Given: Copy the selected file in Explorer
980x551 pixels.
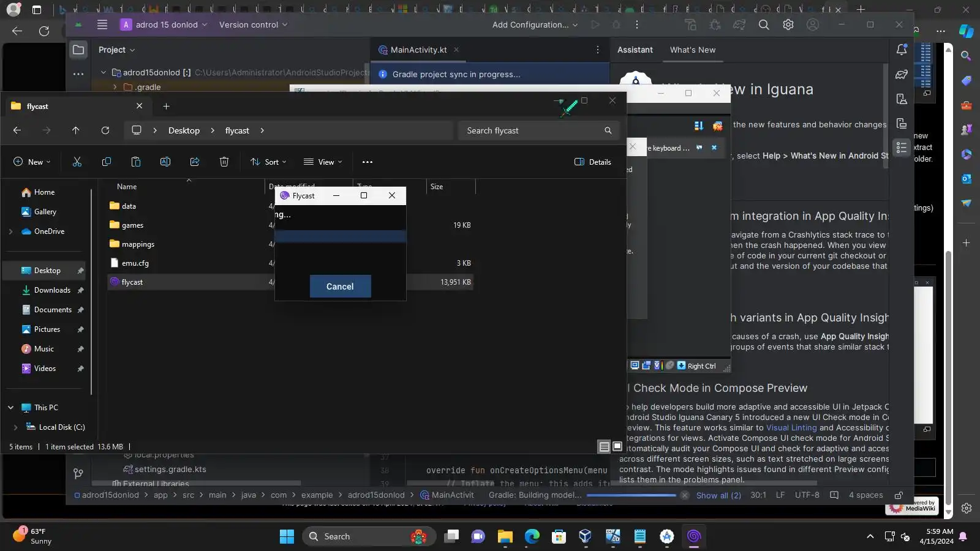Looking at the screenshot, I should tap(107, 162).
